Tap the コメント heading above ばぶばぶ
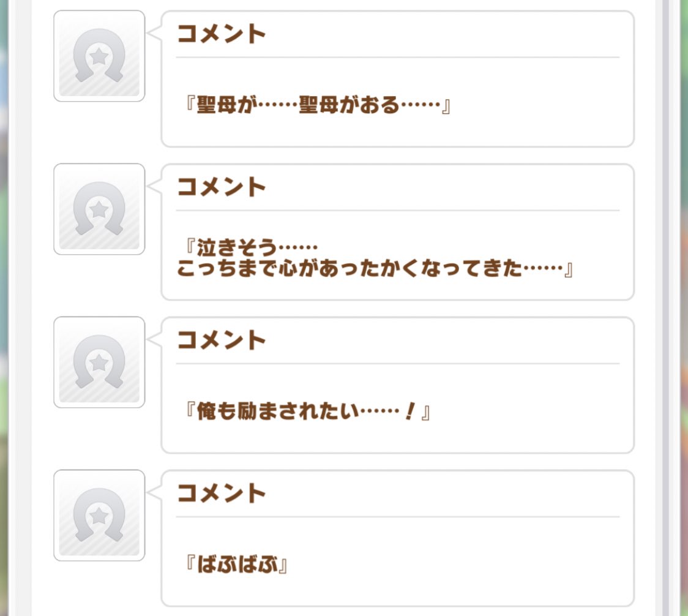This screenshot has width=688, height=616. [x=222, y=494]
